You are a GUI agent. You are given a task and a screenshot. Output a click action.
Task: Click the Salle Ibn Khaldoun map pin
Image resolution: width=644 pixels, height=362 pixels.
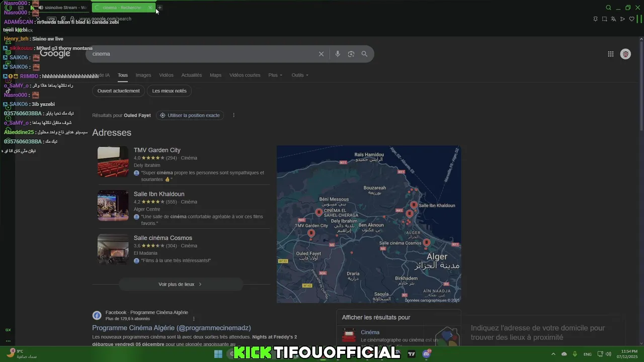pos(414,205)
